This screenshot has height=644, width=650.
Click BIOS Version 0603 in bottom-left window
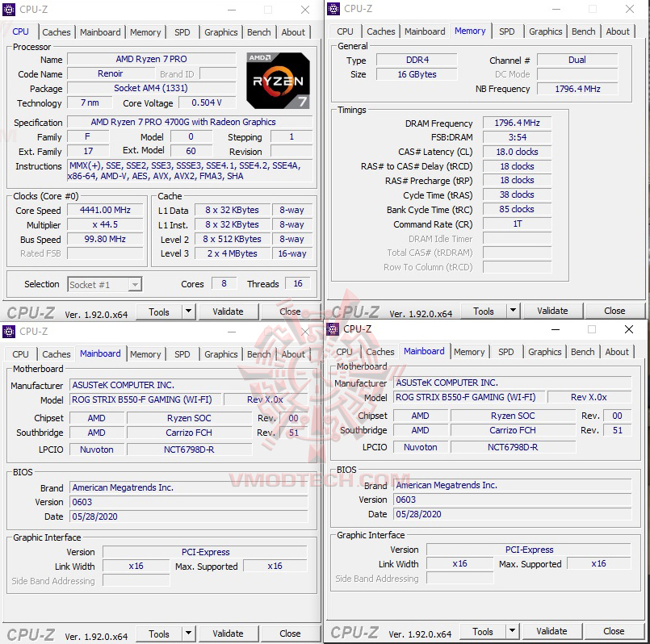189,502
